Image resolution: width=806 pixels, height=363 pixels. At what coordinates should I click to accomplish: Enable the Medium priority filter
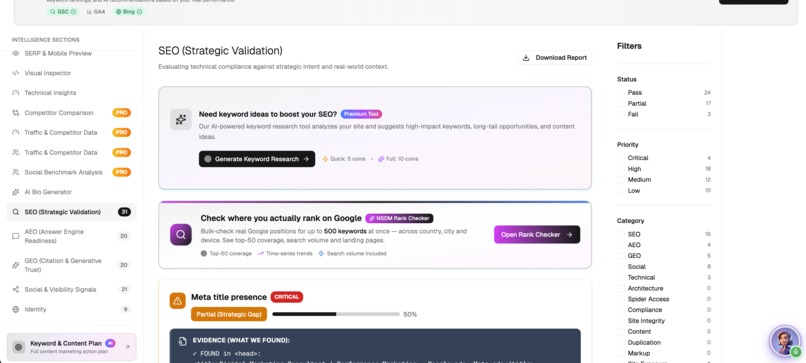[621, 179]
